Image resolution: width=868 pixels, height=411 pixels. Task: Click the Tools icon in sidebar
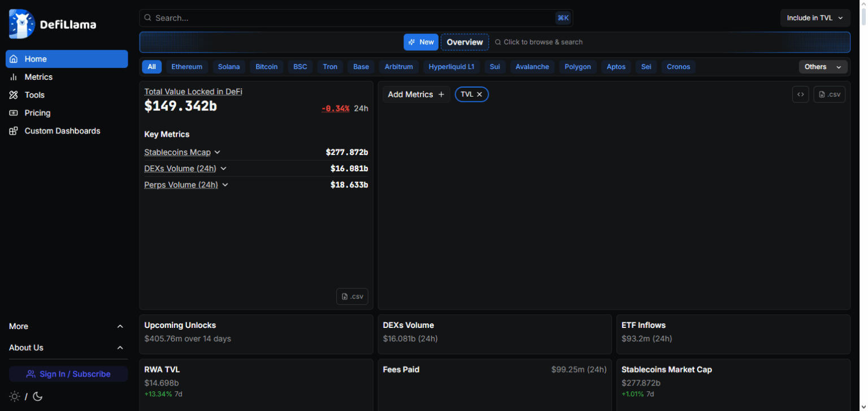(x=13, y=95)
